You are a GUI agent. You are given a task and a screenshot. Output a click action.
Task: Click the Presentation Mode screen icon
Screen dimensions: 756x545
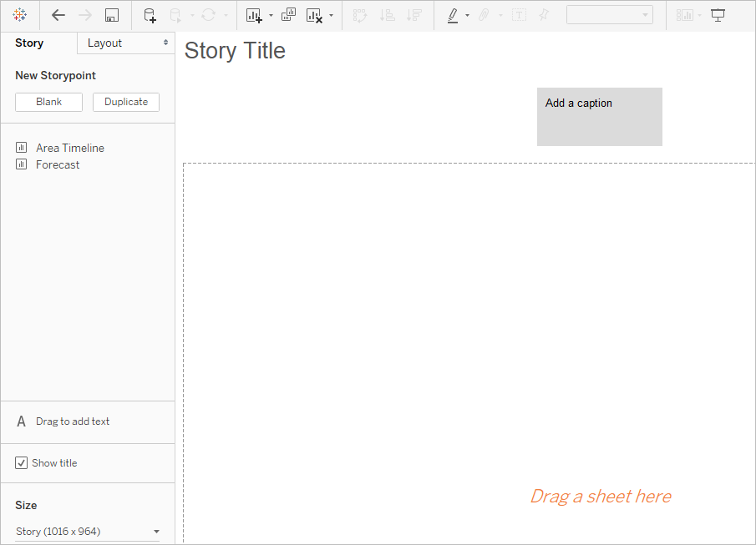point(718,15)
